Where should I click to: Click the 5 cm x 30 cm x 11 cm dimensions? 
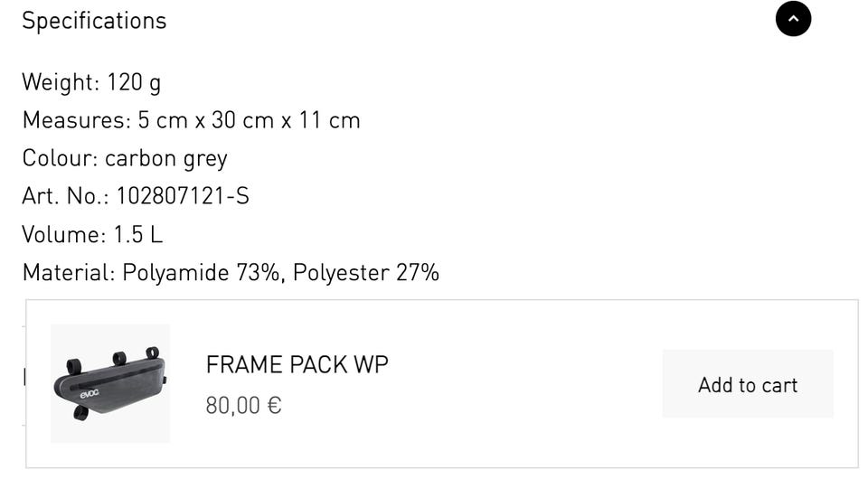click(x=250, y=120)
